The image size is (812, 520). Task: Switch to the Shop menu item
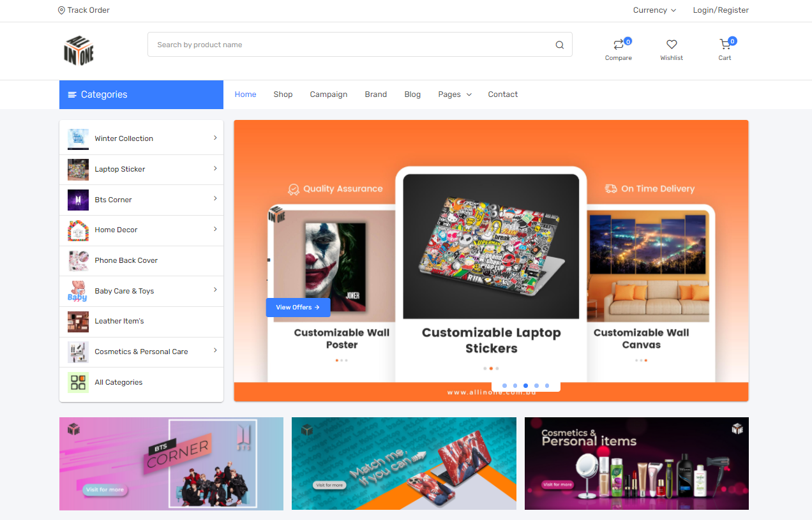[x=283, y=94]
